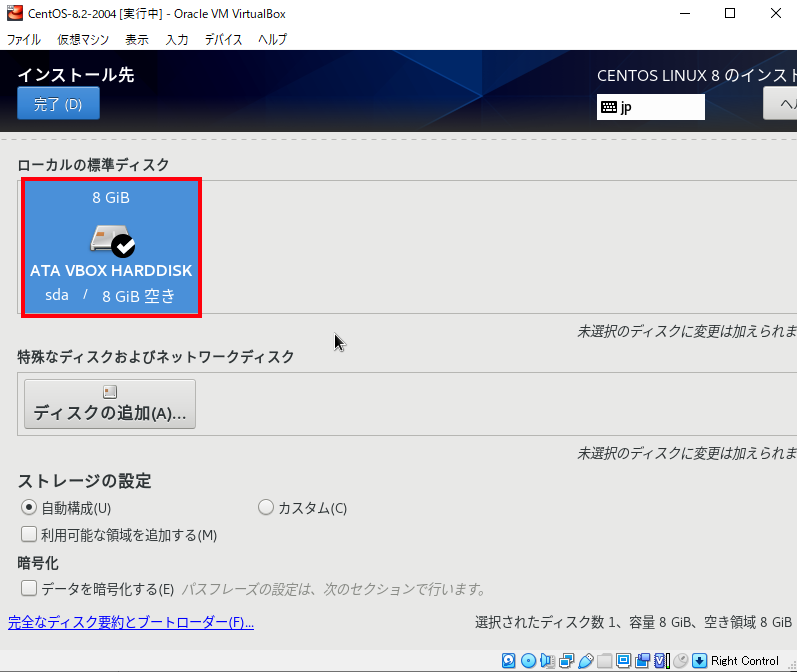
Task: Click the ローカルの標準ディスク heading
Action: pyautogui.click(x=93, y=165)
